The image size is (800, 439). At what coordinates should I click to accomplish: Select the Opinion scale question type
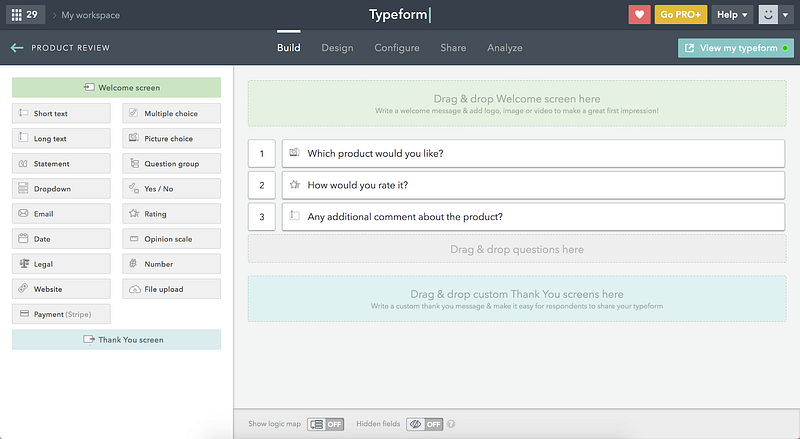coord(171,238)
